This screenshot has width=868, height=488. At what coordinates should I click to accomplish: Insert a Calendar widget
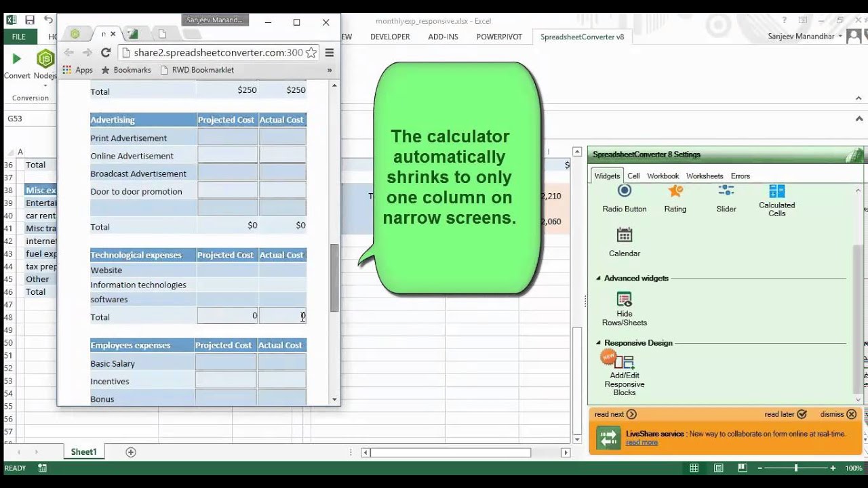(625, 243)
